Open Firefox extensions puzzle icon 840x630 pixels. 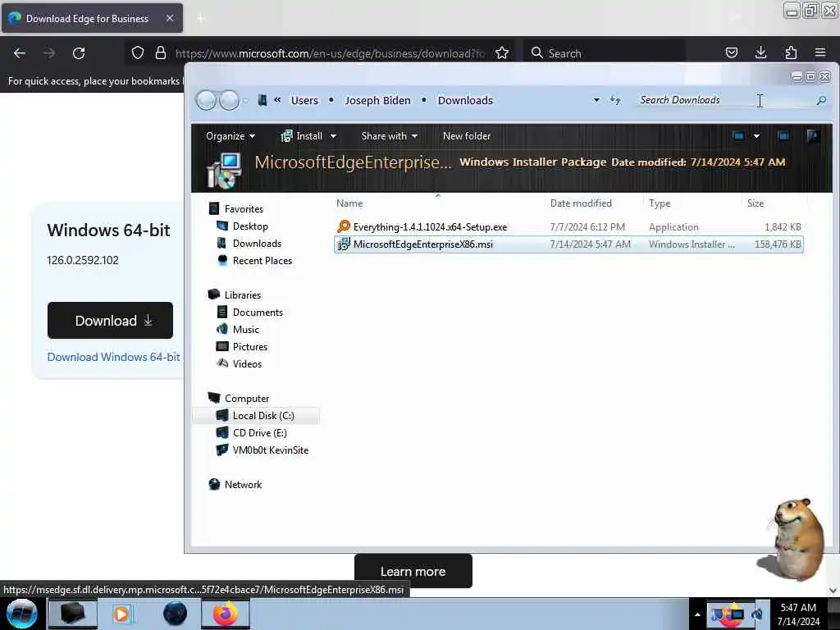click(x=791, y=52)
